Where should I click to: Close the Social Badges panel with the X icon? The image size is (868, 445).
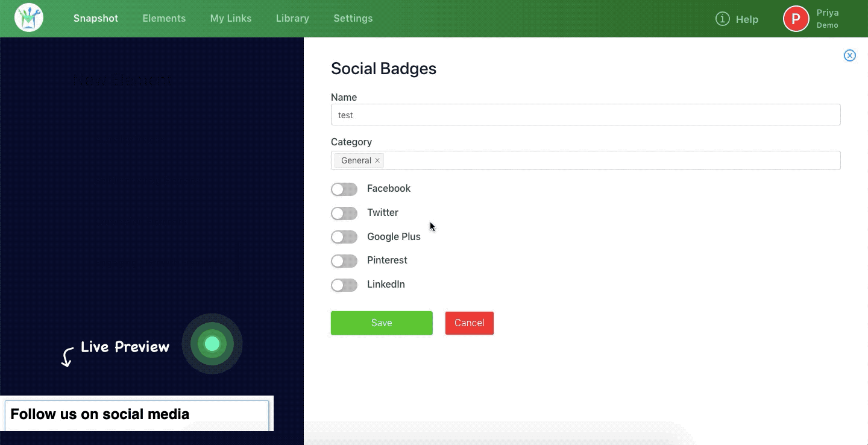[849, 55]
